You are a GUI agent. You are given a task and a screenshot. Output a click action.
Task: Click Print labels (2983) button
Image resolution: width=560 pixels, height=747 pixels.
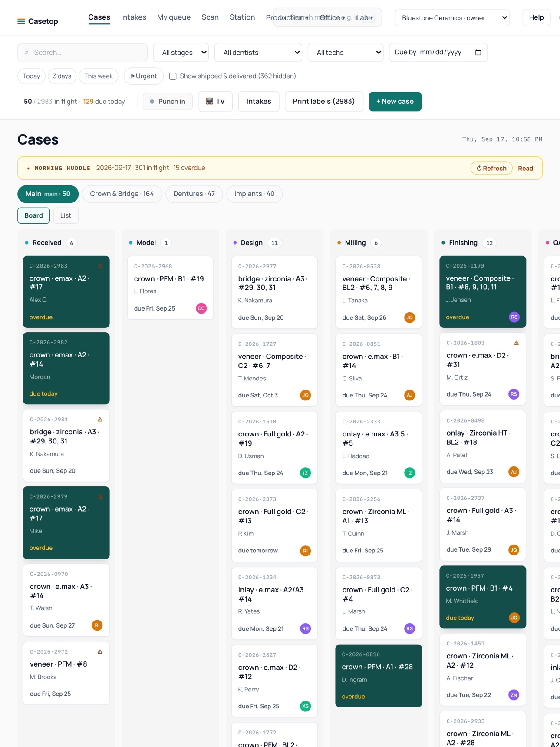point(324,101)
